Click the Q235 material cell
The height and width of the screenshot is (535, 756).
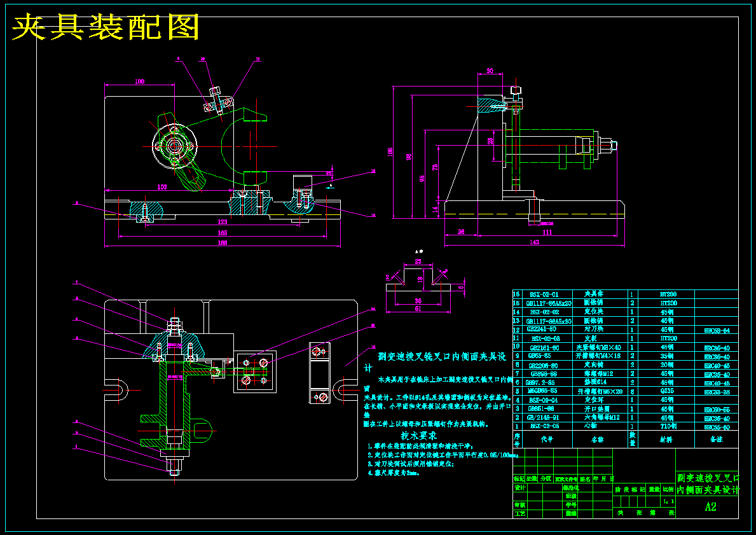tap(667, 391)
